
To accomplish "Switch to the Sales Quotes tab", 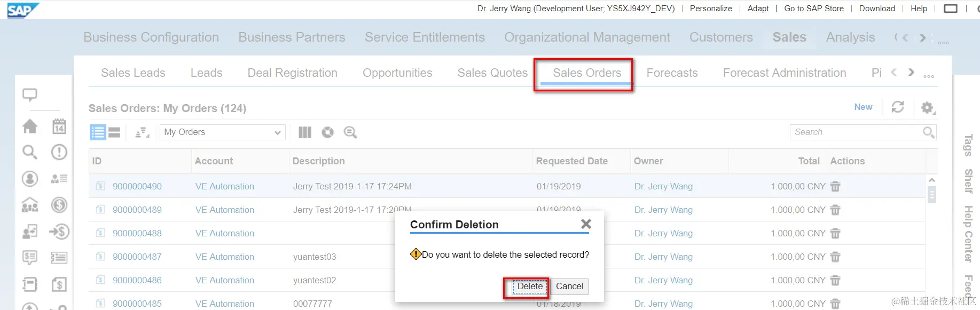I will 492,73.
